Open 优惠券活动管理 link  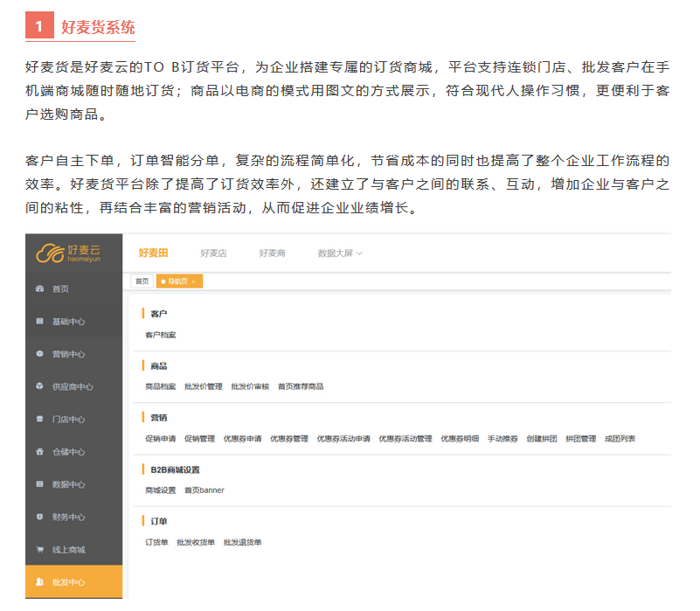pos(405,439)
